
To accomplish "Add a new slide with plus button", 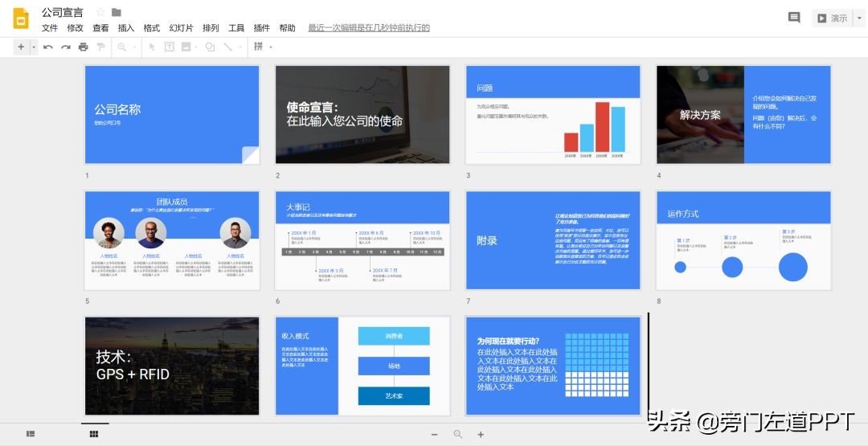I will 21,47.
